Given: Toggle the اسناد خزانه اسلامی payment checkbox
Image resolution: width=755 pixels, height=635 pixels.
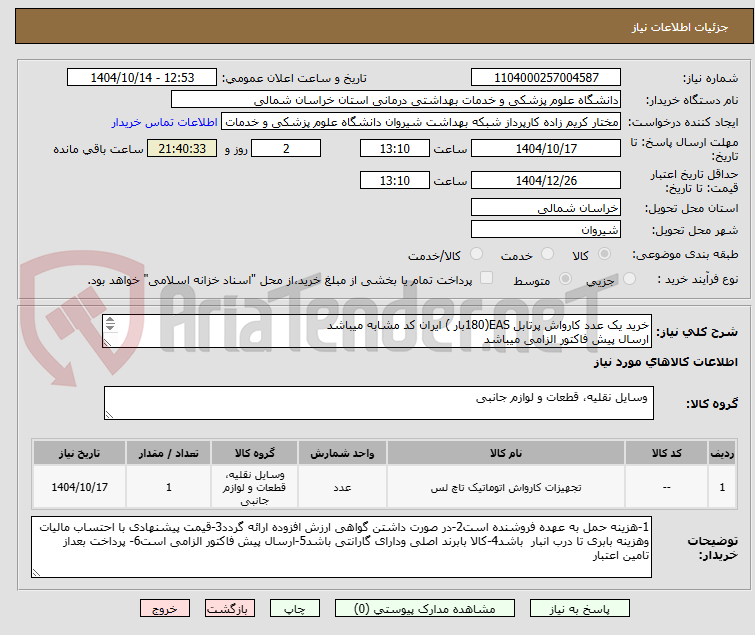Looking at the screenshot, I should 486,278.
